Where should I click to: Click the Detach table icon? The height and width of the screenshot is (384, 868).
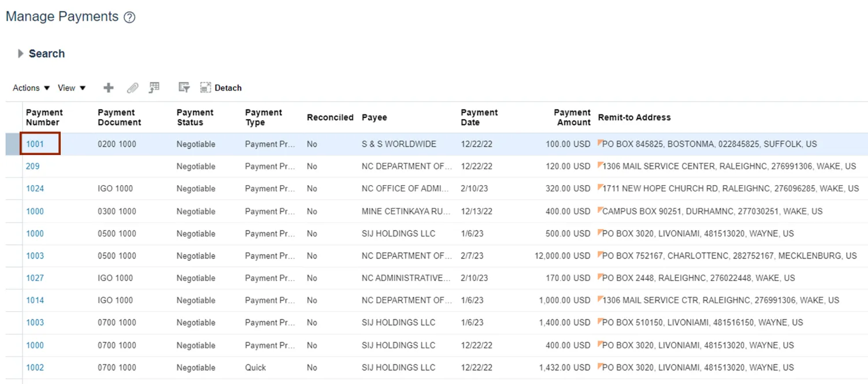pyautogui.click(x=221, y=88)
